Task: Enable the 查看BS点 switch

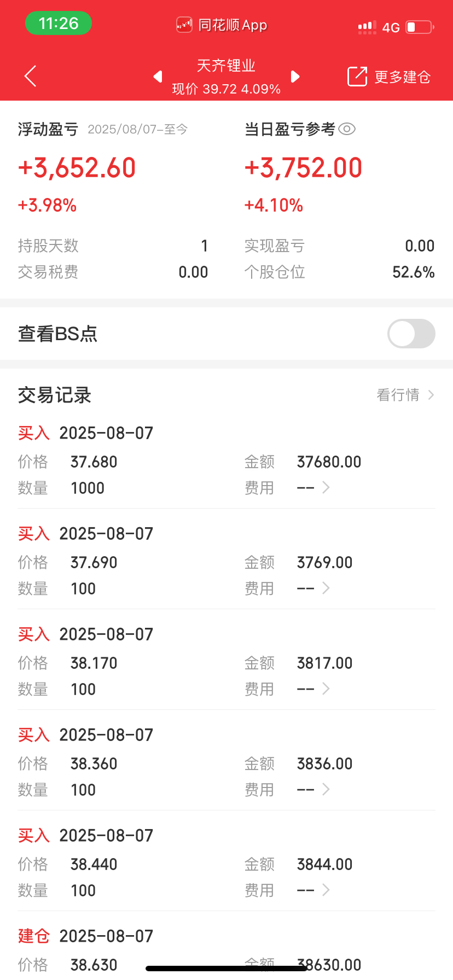Action: click(411, 334)
